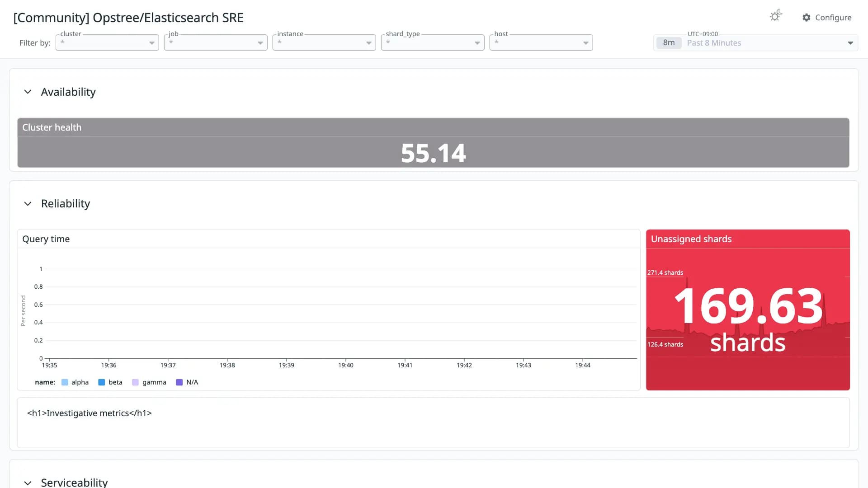Click the Configure gear icon
The width and height of the screenshot is (868, 488).
click(x=807, y=18)
